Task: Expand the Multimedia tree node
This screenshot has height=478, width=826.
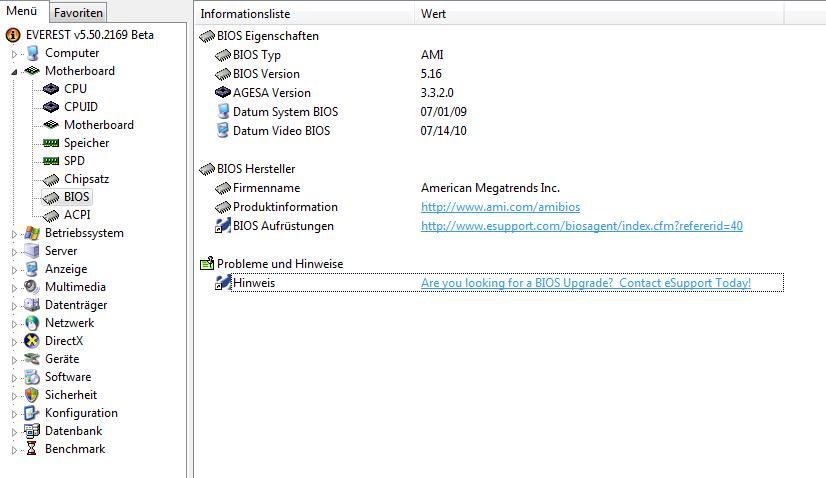Action: (x=14, y=288)
